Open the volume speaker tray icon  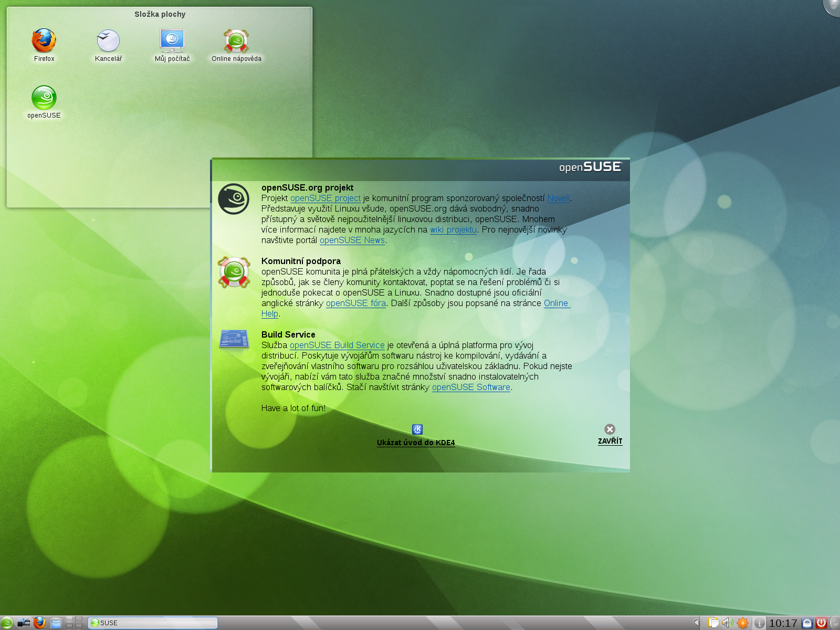coord(727,623)
